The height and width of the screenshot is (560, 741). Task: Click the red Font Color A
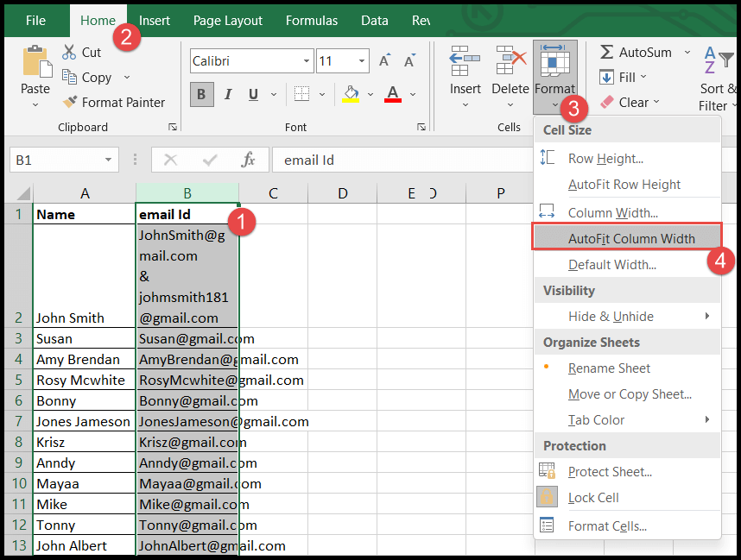pyautogui.click(x=393, y=93)
